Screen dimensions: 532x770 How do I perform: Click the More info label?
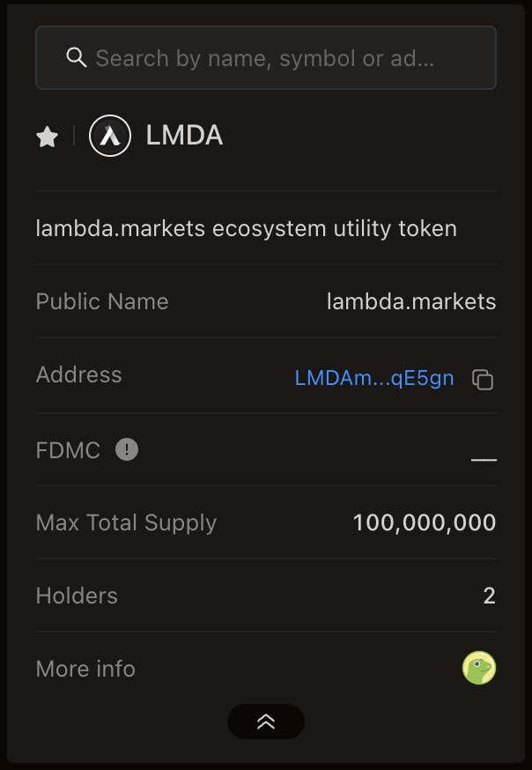[85, 669]
